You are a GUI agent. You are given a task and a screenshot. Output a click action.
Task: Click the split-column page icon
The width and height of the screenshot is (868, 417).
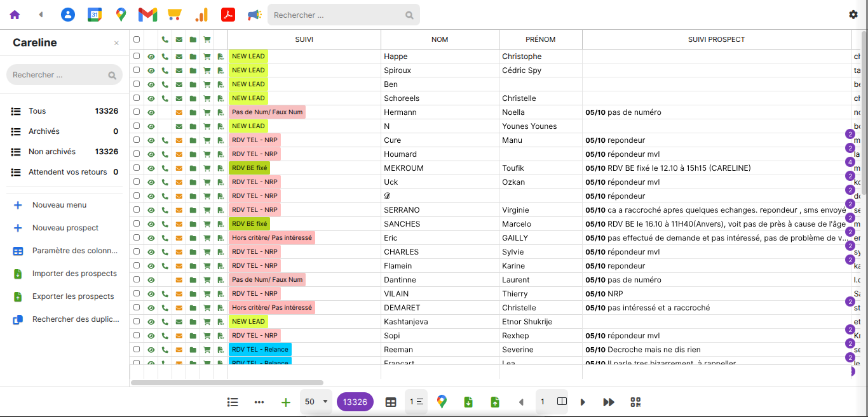562,402
